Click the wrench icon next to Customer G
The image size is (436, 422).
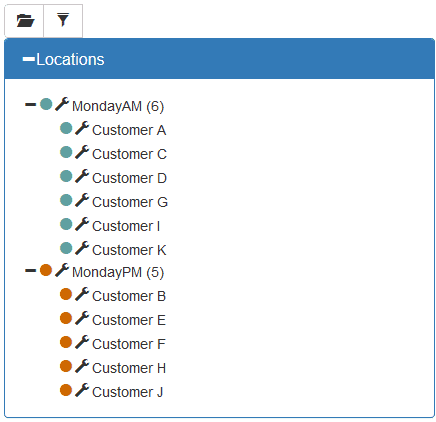point(82,200)
